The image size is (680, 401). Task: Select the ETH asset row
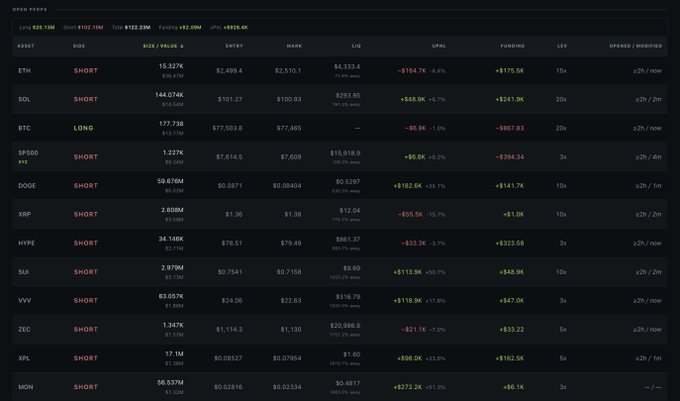point(340,71)
